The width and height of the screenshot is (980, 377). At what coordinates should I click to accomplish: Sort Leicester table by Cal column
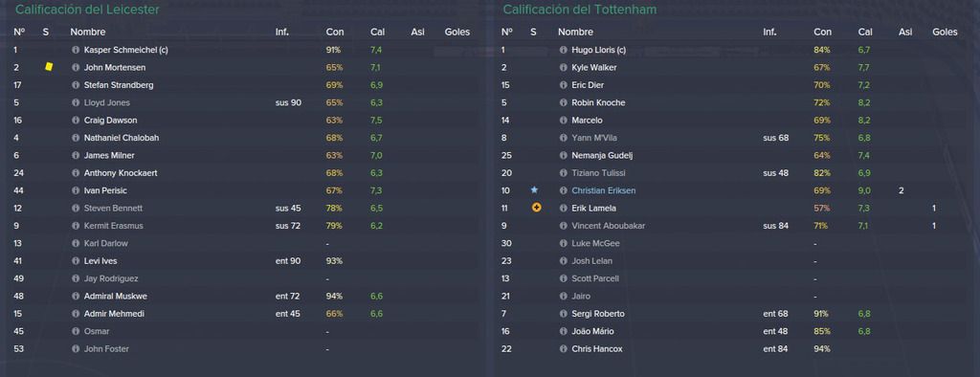pos(377,32)
